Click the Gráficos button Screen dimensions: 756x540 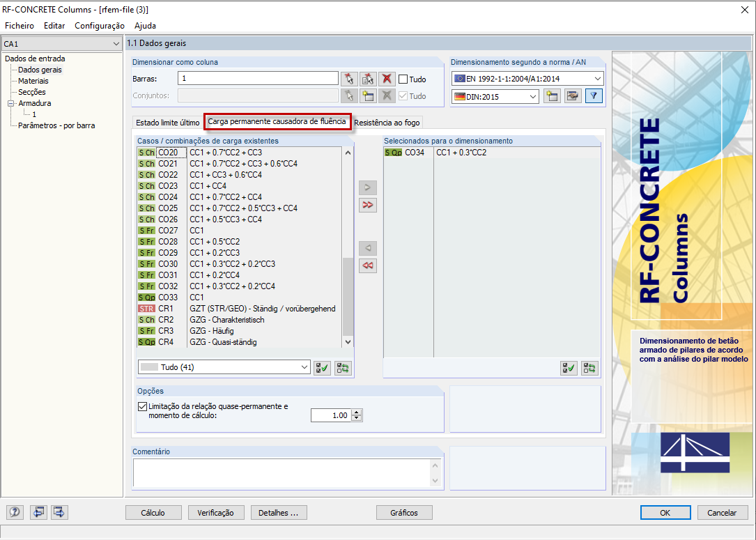(x=404, y=513)
